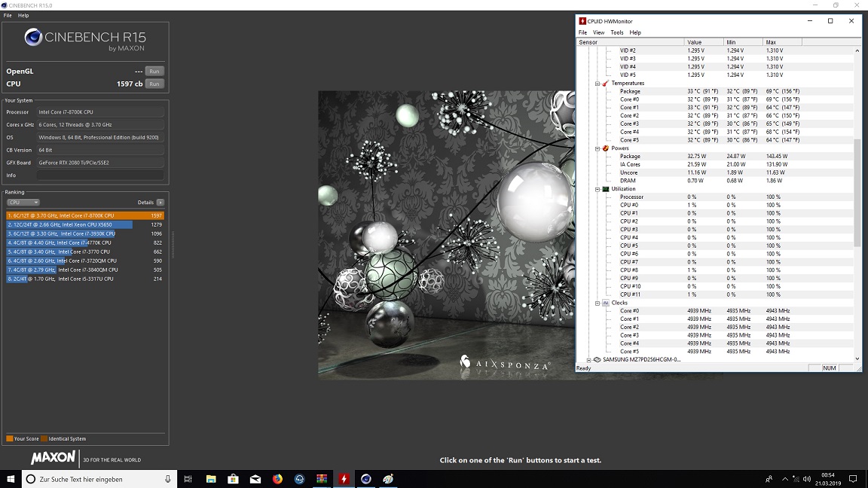Switch to HWMonitor via taskbar icon
Screen dimensions: 868x488
point(344,479)
